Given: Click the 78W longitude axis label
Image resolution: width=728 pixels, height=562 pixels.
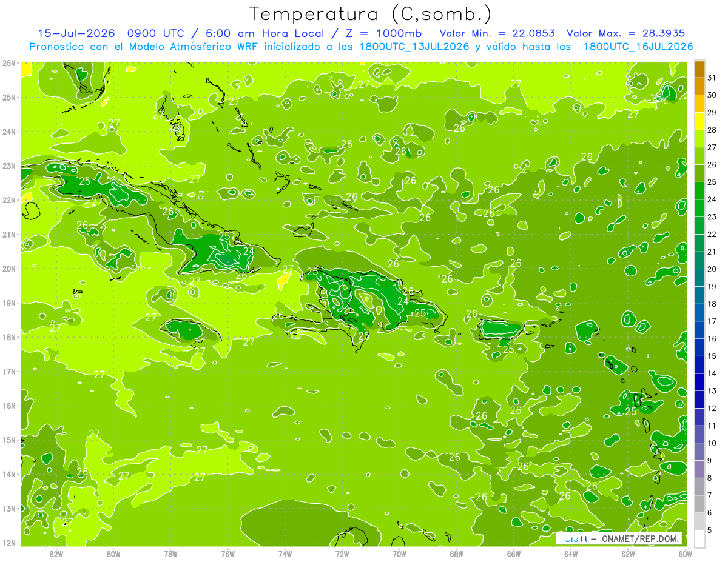Looking at the screenshot, I should tap(170, 554).
